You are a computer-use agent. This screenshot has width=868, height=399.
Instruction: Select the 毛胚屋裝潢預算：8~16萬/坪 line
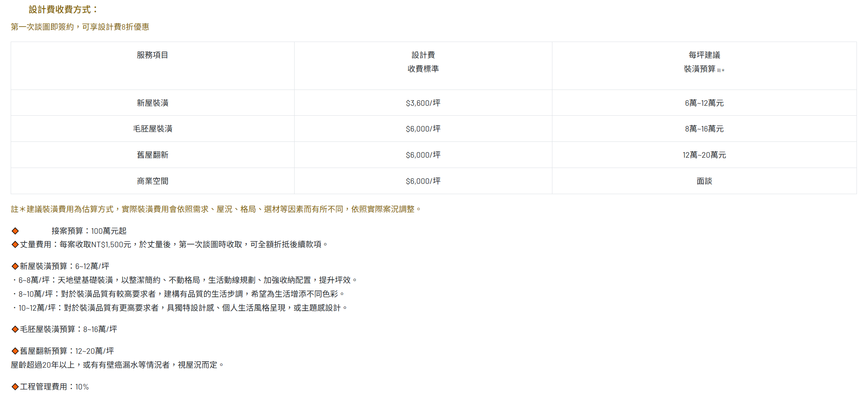(x=69, y=329)
